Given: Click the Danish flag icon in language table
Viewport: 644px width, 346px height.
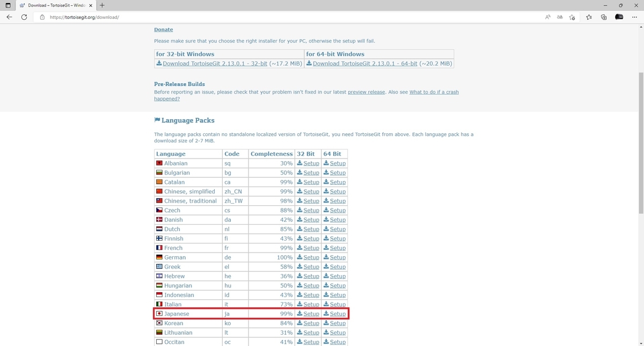Looking at the screenshot, I should point(159,220).
